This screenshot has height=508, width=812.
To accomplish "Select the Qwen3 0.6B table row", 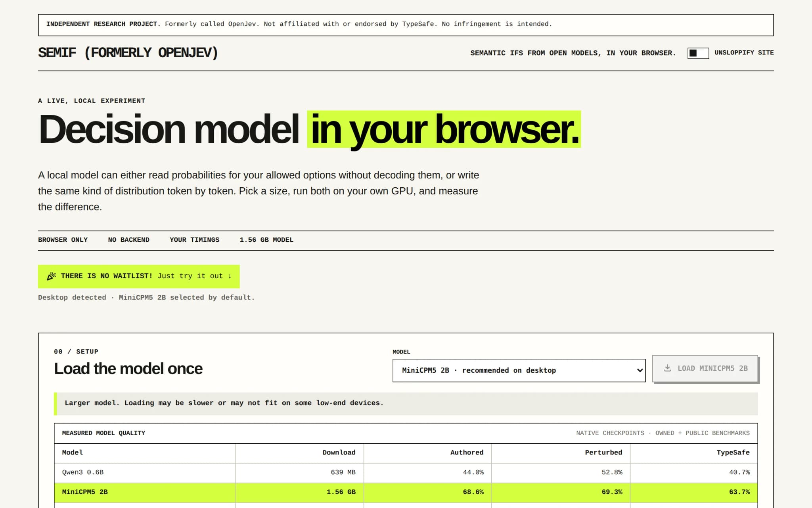I will tap(406, 473).
